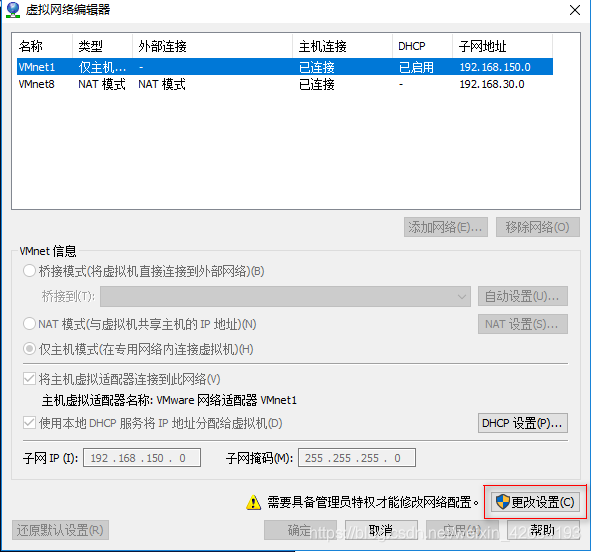
Task: Click NAT 模式 type cell of VMnet8
Action: (x=102, y=84)
